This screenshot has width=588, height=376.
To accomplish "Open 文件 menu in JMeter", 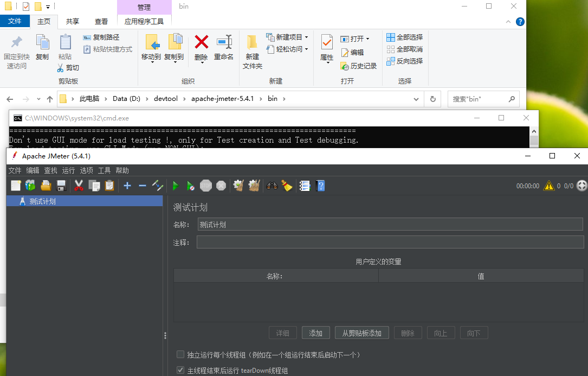I will click(x=15, y=170).
